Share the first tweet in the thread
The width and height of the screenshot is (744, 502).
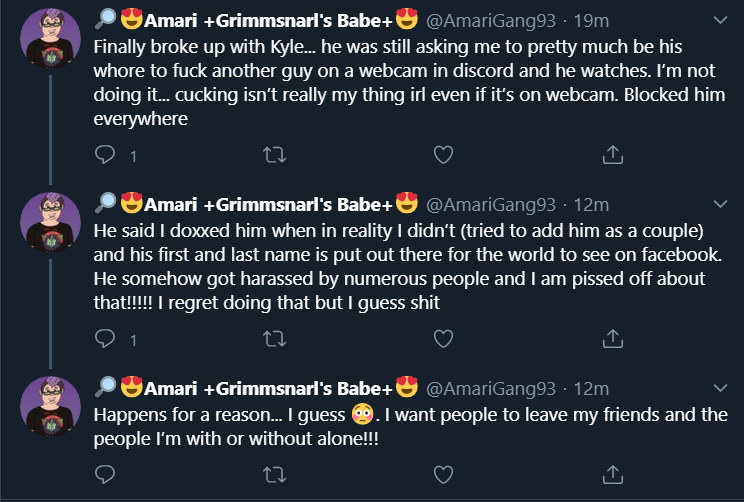pos(613,154)
